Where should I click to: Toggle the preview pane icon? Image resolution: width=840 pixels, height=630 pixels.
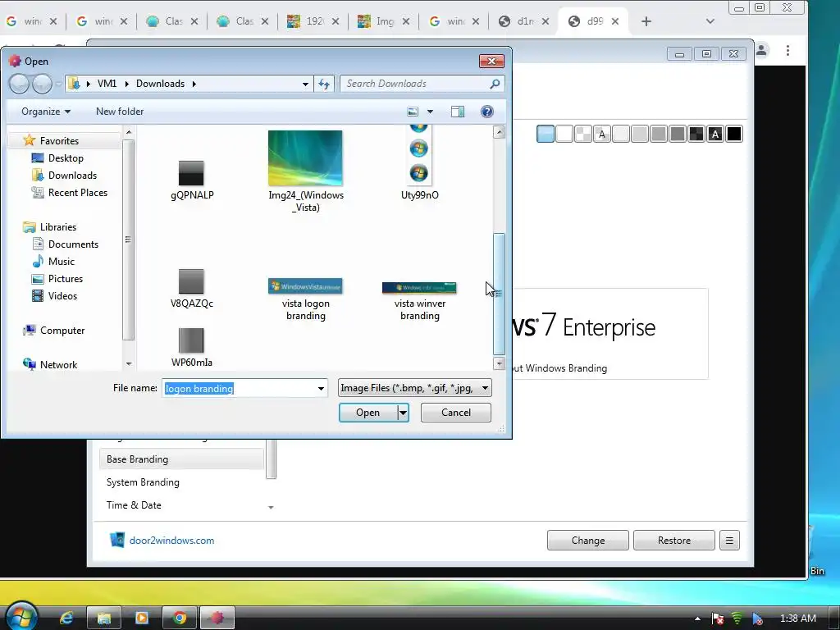458,112
